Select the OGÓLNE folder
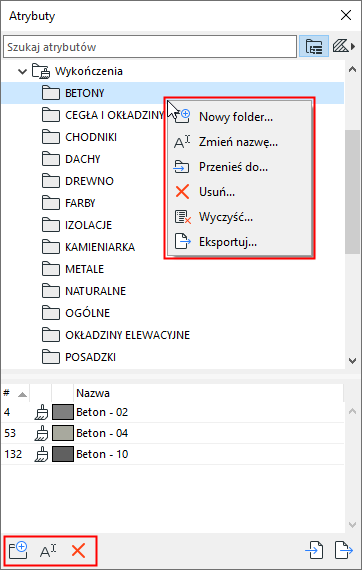The width and height of the screenshot is (362, 570). point(87,313)
